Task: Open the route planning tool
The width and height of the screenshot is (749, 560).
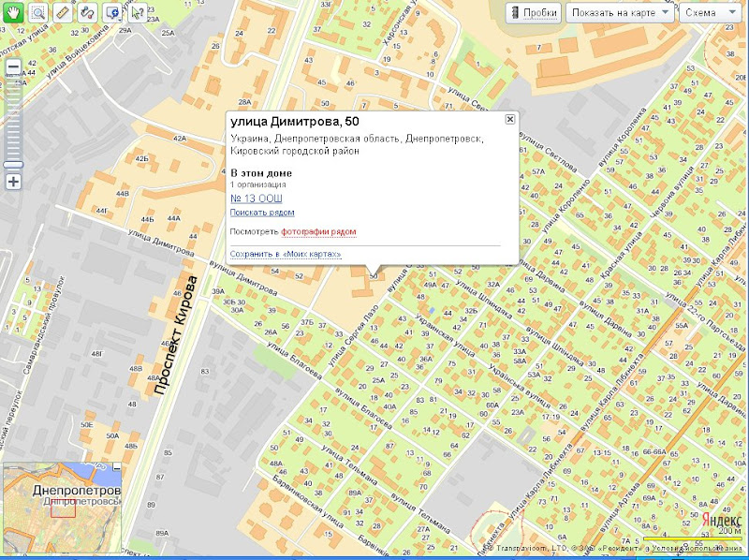Action: point(87,13)
